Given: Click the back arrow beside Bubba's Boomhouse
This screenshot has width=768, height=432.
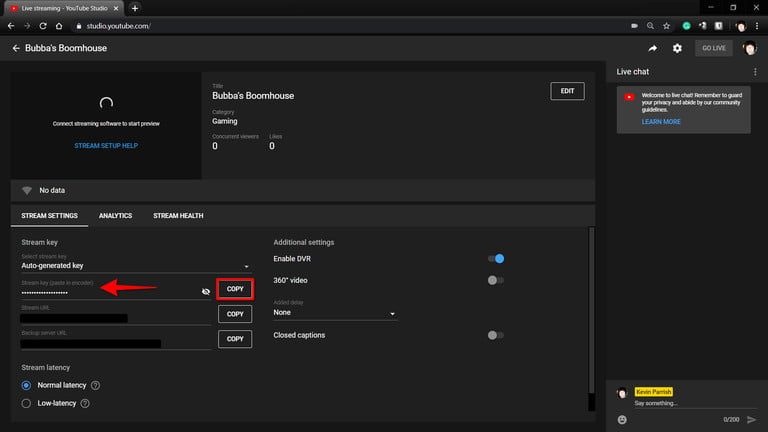Looking at the screenshot, I should pos(16,48).
